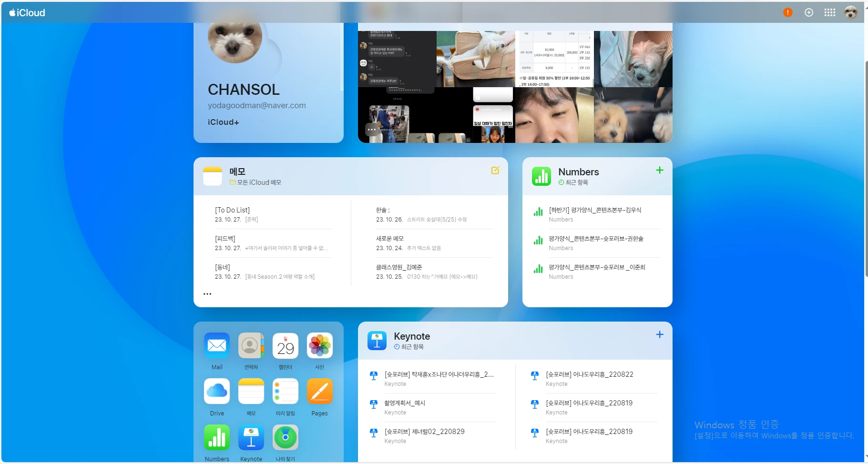Open the 클래스영원_김예준 note
Image resolution: width=868 pixels, height=464 pixels.
coord(434,272)
